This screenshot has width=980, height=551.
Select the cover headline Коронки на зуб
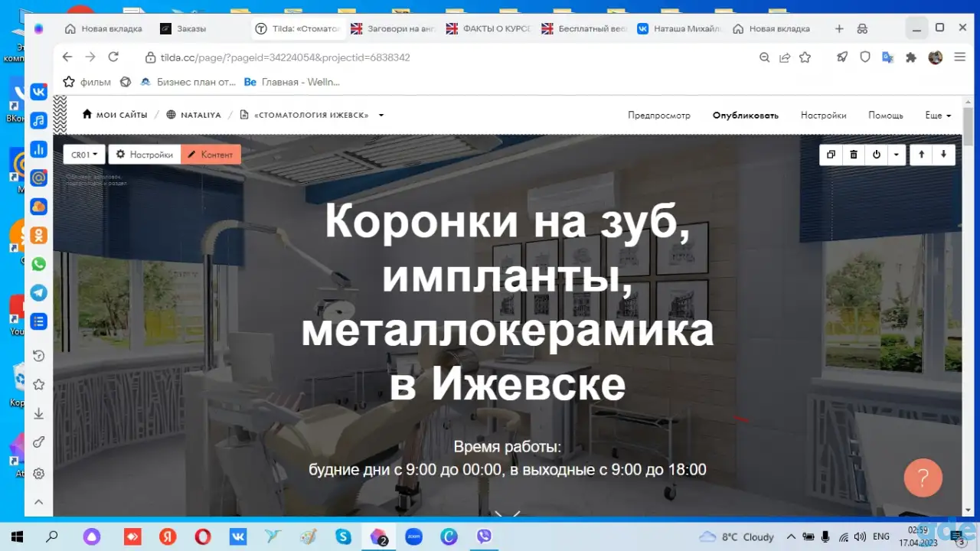pyautogui.click(x=508, y=303)
